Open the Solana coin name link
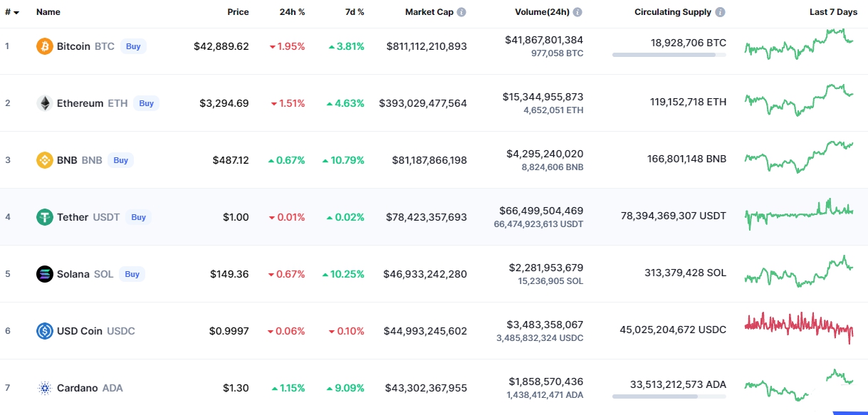Screen dimensions: 868x415 73,274
